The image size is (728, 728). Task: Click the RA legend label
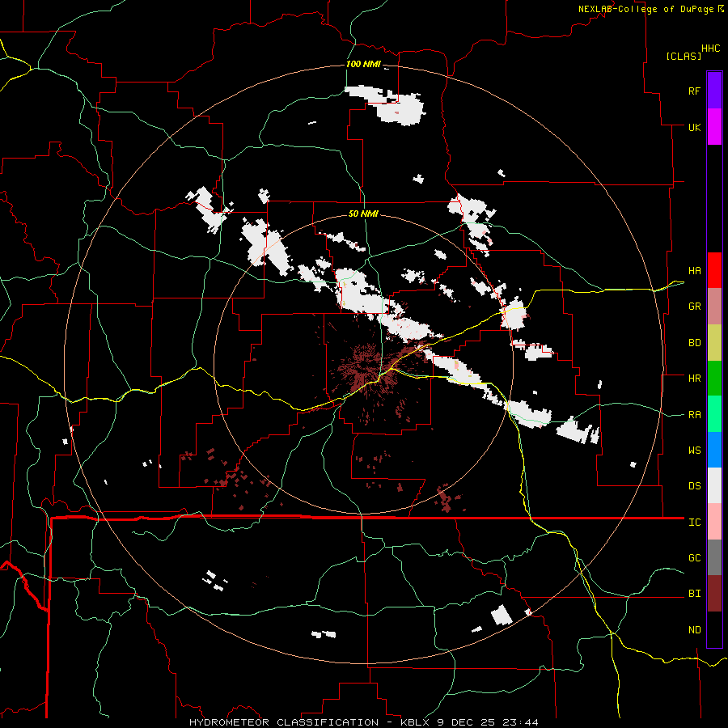click(x=694, y=415)
